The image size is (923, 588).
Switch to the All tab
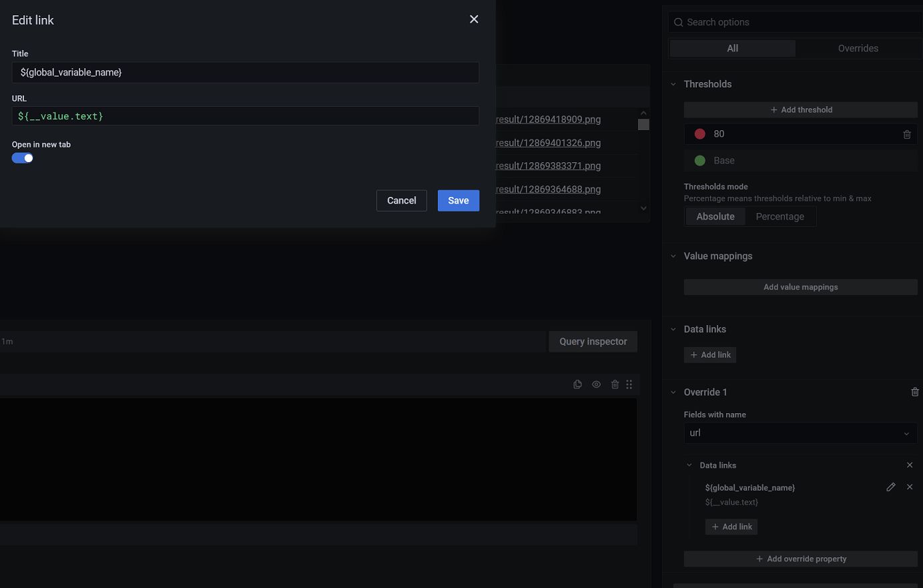(733, 48)
